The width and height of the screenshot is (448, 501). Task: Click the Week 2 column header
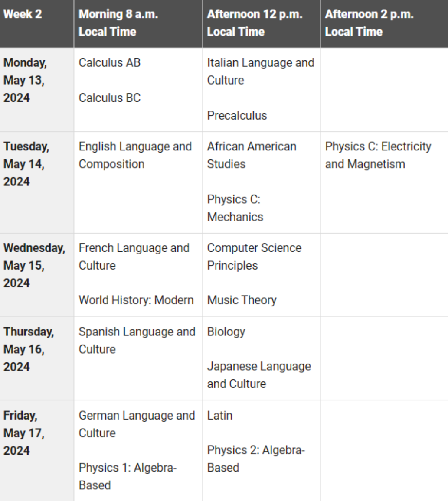(x=20, y=15)
